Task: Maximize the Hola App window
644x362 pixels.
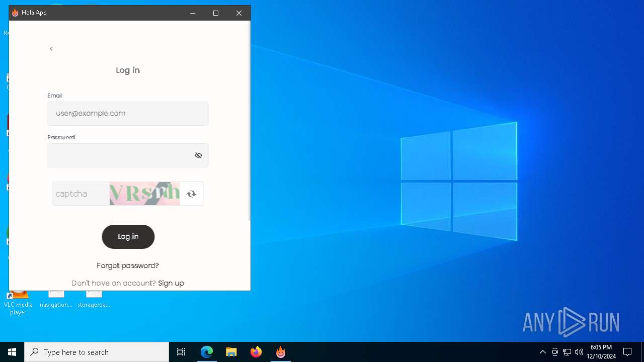Action: 216,13
